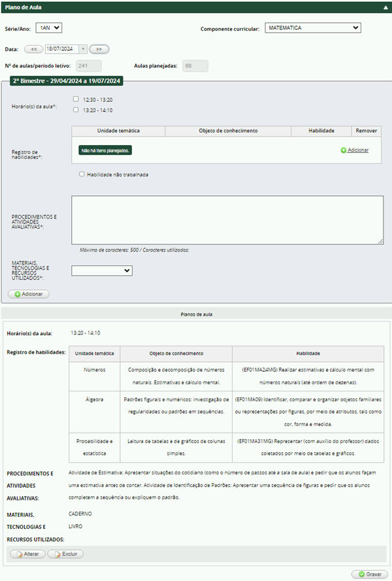This screenshot has width=392, height=581.
Task: Open the Componente curricular dropdown
Action: coord(313,28)
